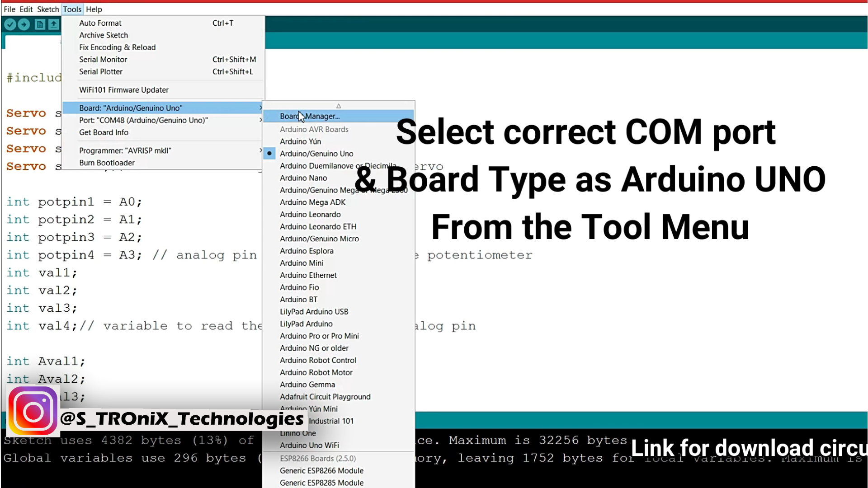Select Burn Bootloader option
The image size is (868, 488).
click(x=107, y=163)
